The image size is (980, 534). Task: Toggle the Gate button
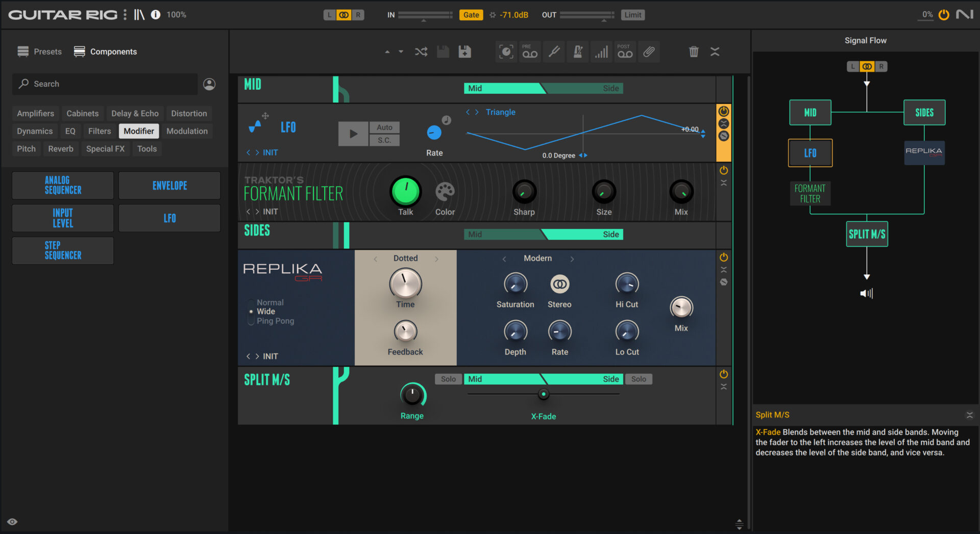471,15
